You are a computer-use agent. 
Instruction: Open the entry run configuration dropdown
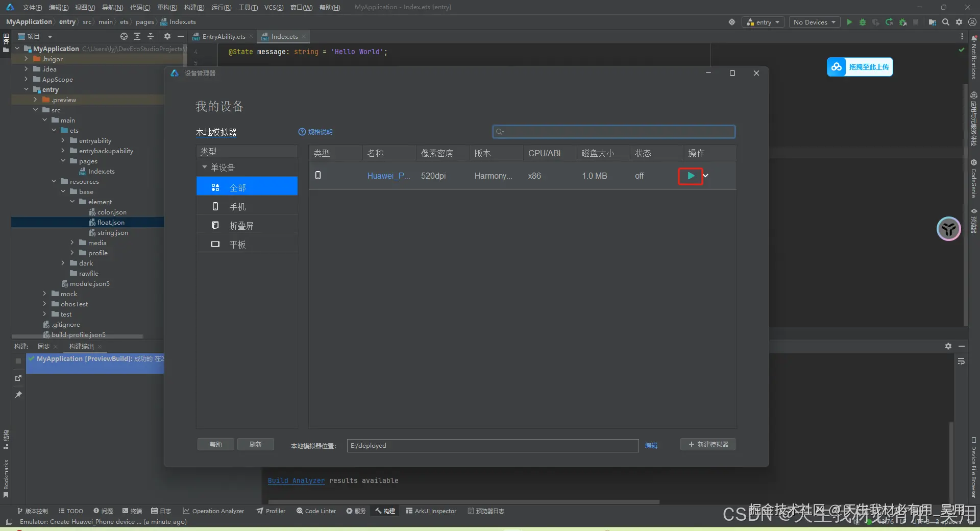click(x=763, y=22)
